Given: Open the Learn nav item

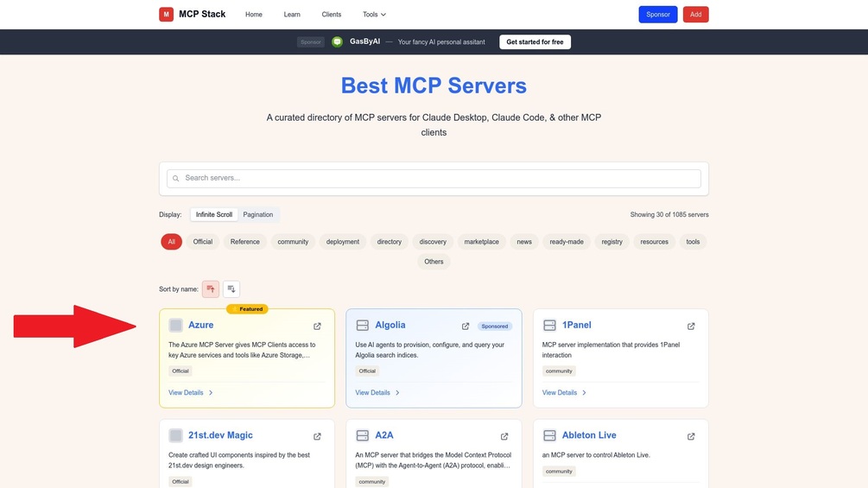Looking at the screenshot, I should point(292,15).
